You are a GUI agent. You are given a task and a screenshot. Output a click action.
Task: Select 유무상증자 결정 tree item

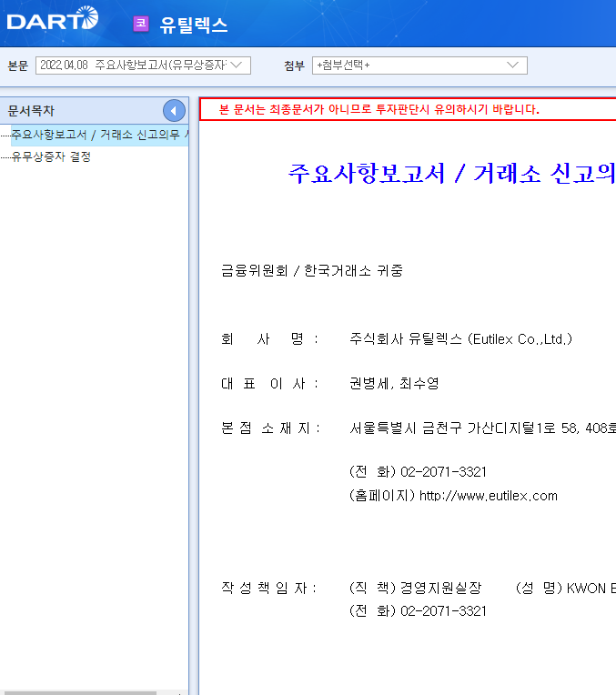coord(51,156)
